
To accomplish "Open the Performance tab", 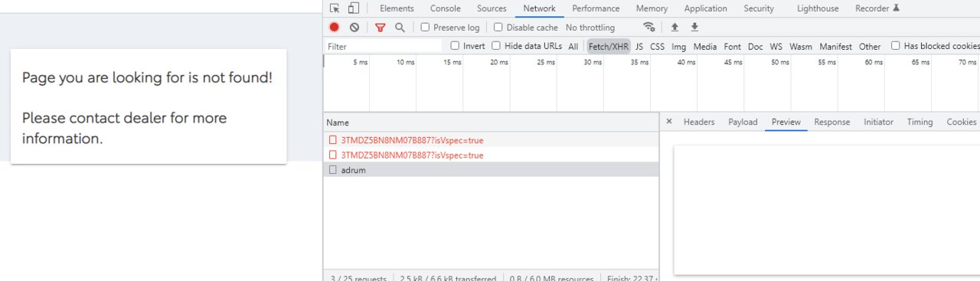I will 596,8.
